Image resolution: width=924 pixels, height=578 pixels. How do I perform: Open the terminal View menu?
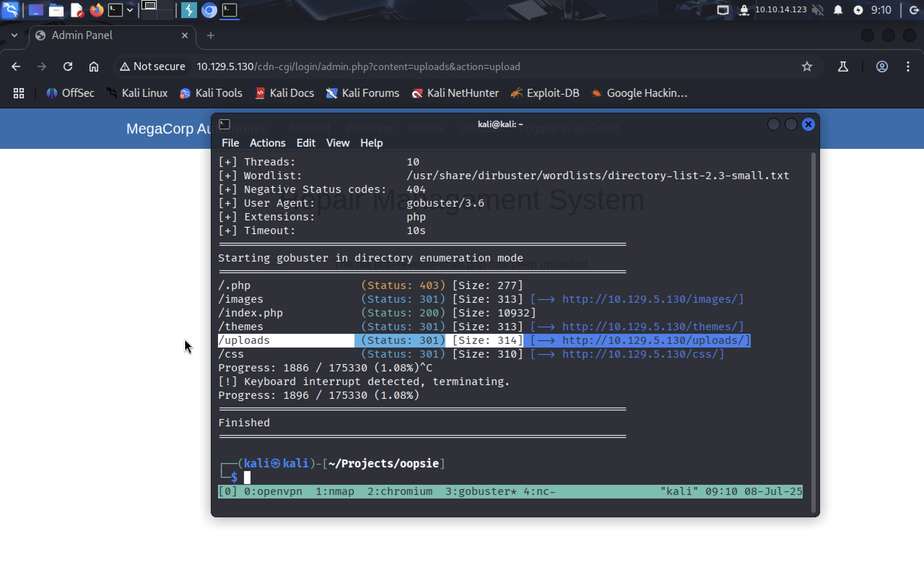337,143
